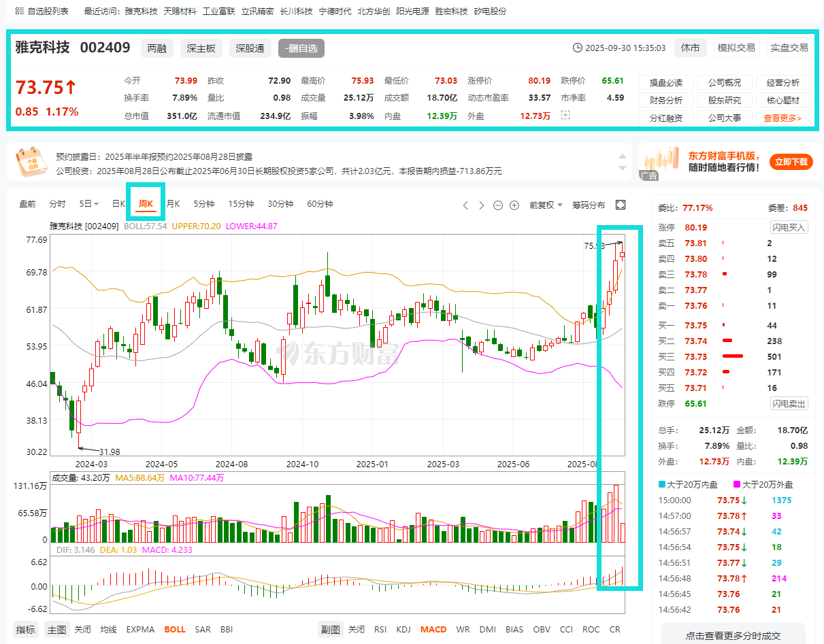
Task: Open 操盘必读 page
Action: click(x=666, y=82)
